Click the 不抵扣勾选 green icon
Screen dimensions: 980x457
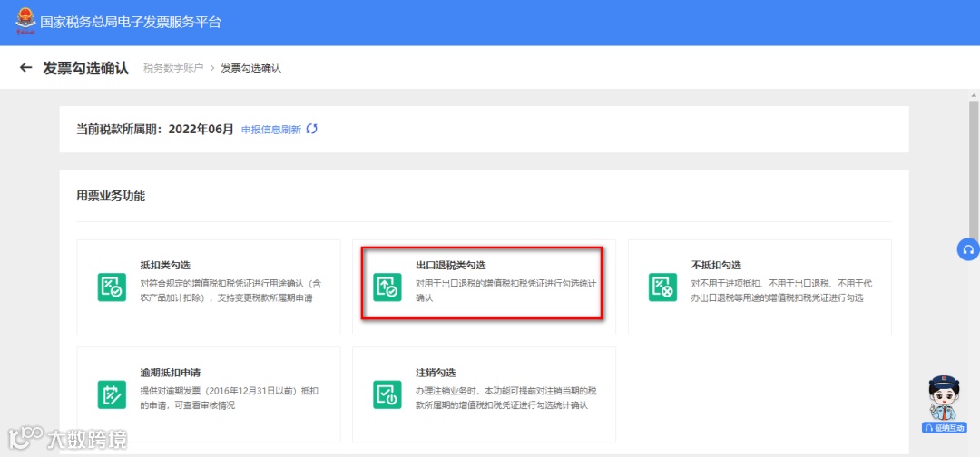pyautogui.click(x=663, y=287)
